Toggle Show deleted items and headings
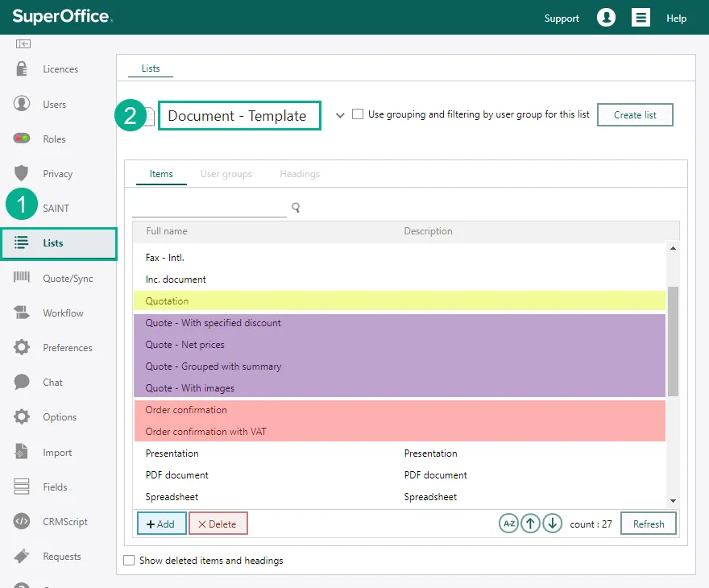The height and width of the screenshot is (588, 709). click(129, 560)
